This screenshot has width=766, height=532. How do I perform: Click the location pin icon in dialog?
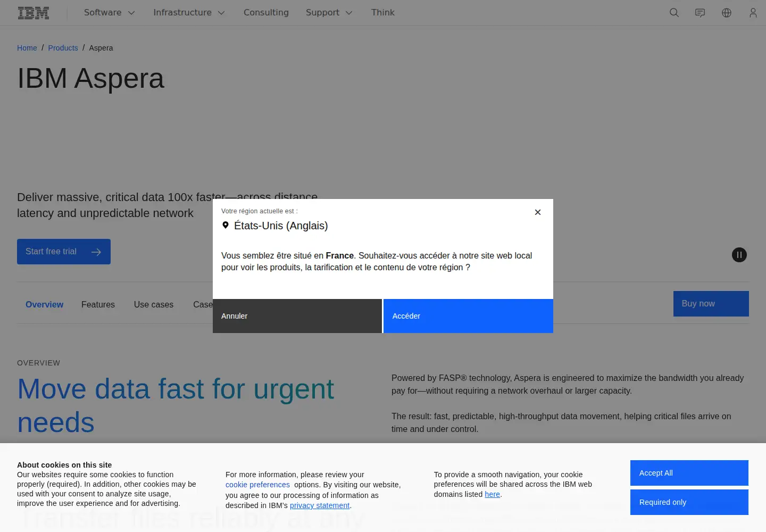click(226, 225)
